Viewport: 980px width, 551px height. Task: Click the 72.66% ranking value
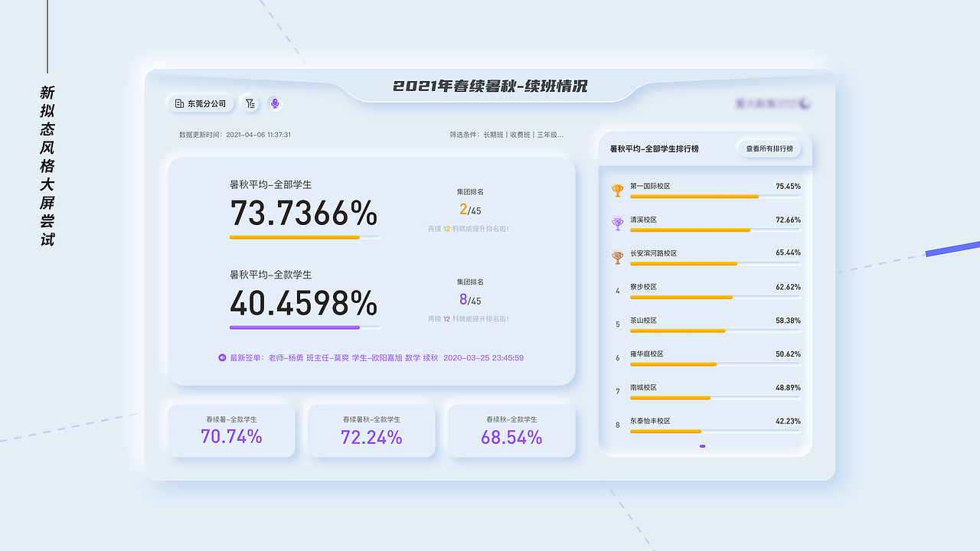click(788, 220)
